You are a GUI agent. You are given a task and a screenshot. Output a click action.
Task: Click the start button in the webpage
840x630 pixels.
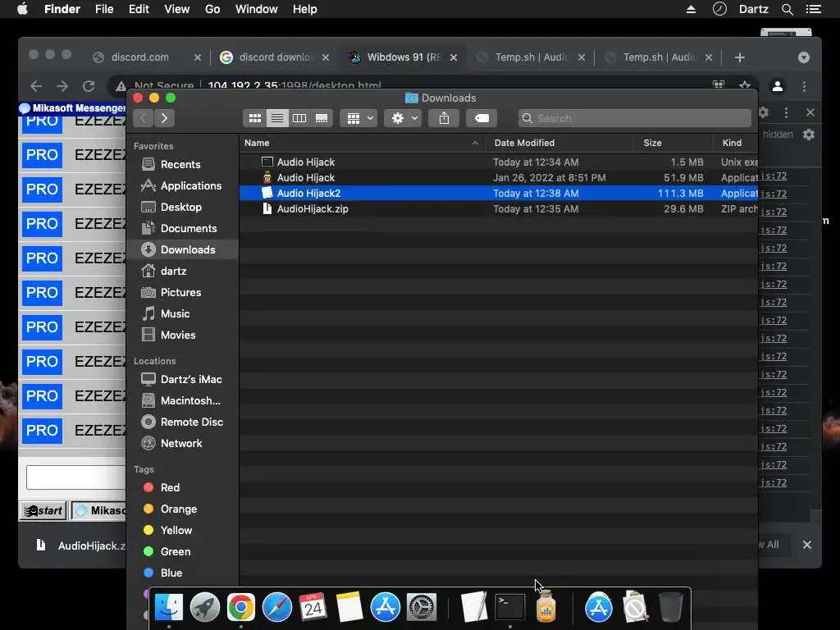pos(44,510)
